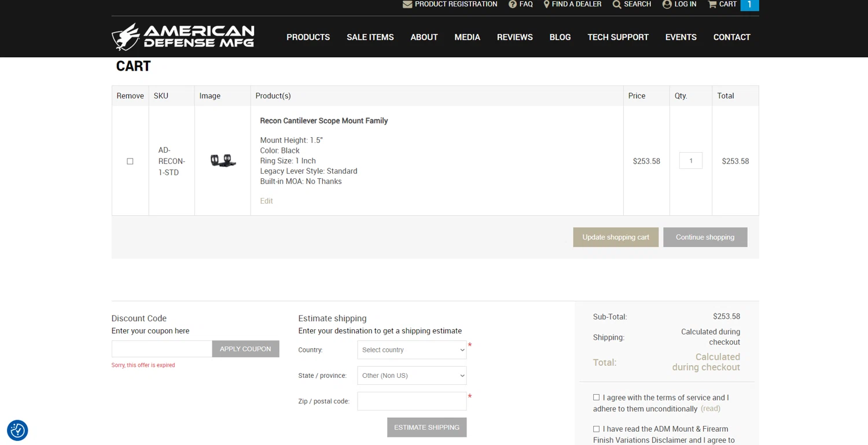This screenshot has width=868, height=445.
Task: Open the Select country dropdown
Action: (x=412, y=350)
